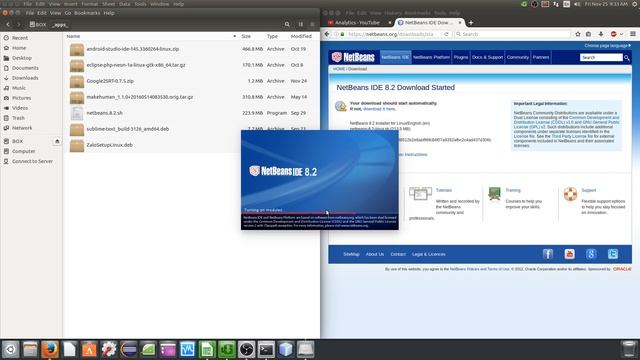
Task: Open Legal & Licences footer link
Action: [x=429, y=254]
